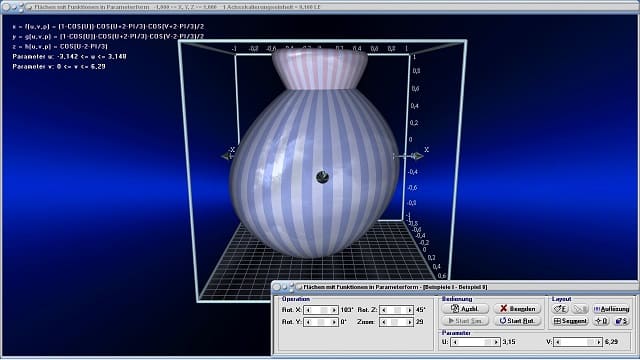Click the Operation group label

(x=296, y=299)
